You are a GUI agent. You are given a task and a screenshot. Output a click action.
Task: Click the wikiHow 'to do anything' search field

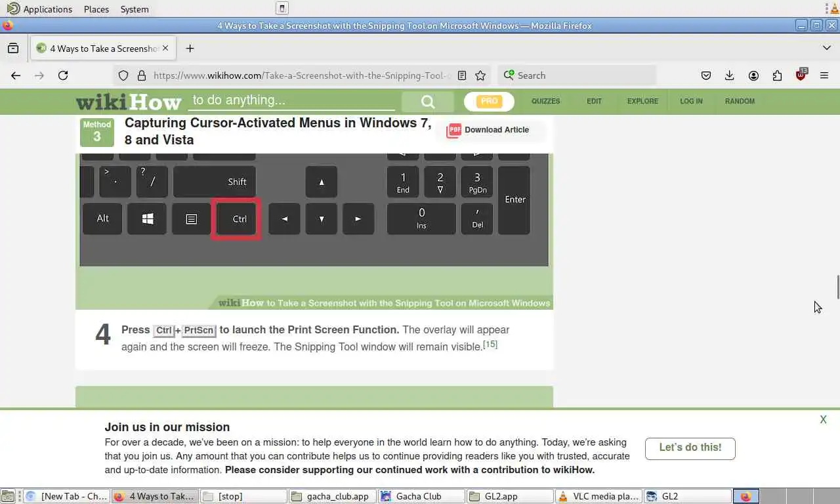[292, 100]
